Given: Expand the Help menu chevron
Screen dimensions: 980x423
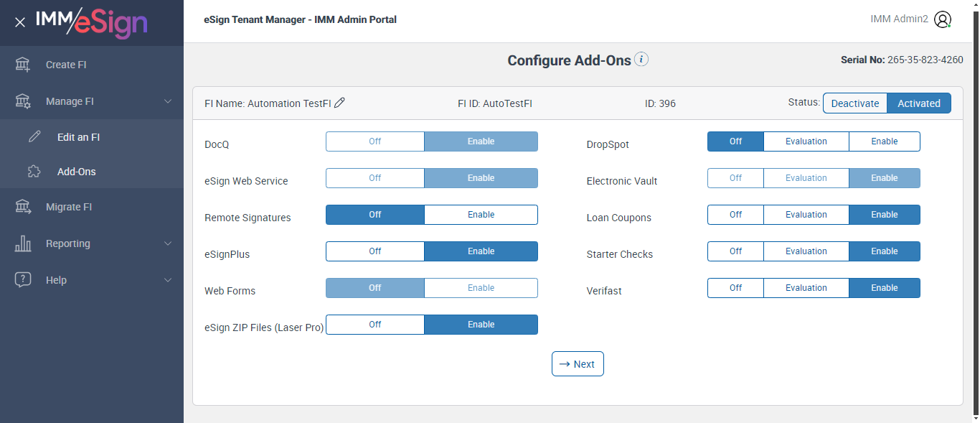Looking at the screenshot, I should (x=168, y=280).
